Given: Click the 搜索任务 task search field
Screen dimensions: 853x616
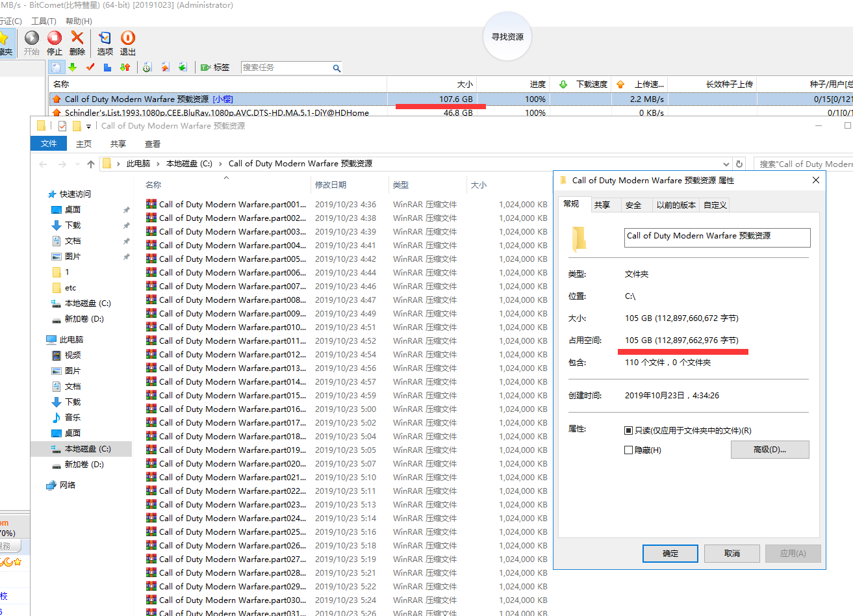Looking at the screenshot, I should [x=286, y=68].
